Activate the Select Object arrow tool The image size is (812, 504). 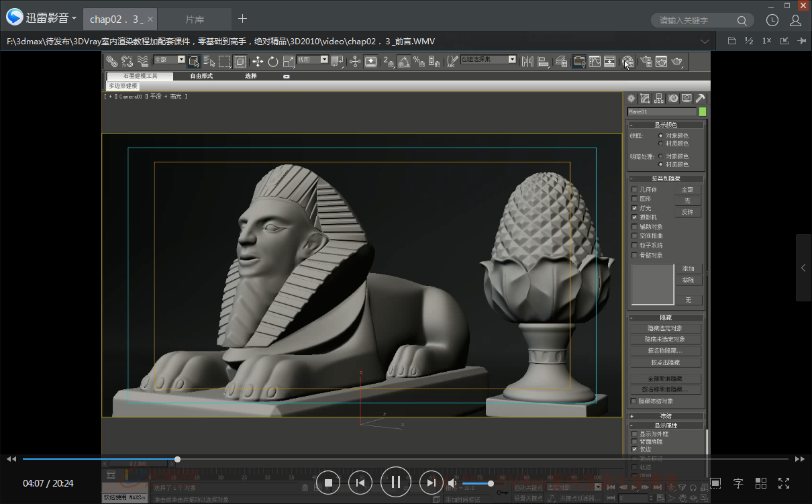[x=194, y=62]
